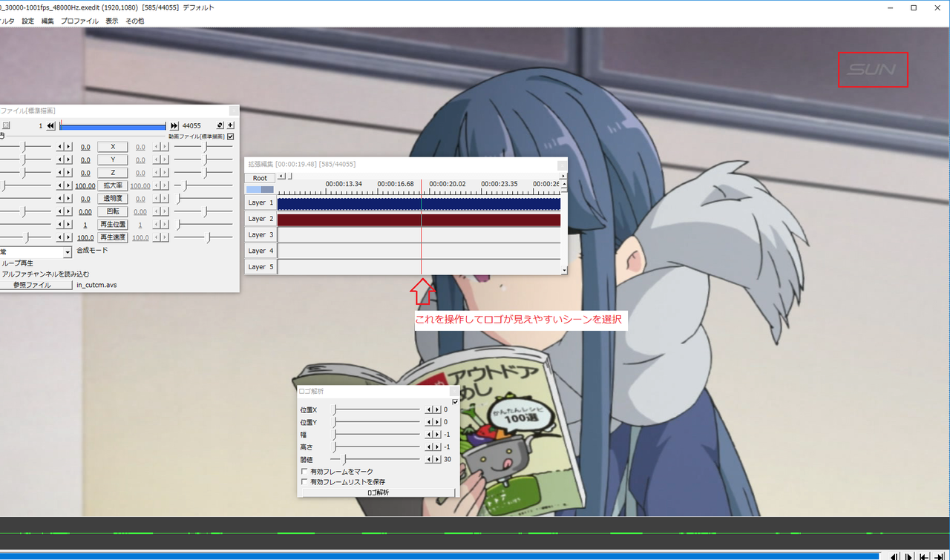The height and width of the screenshot is (560, 950).
Task: Decrease X value with left arrow
Action: [60, 147]
